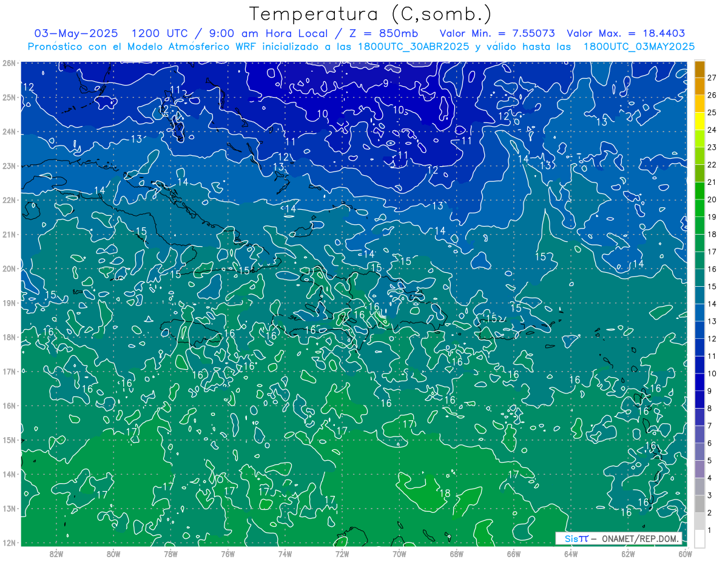Click the "22N" latitude axis label
The height and width of the screenshot is (562, 728).
coord(8,200)
